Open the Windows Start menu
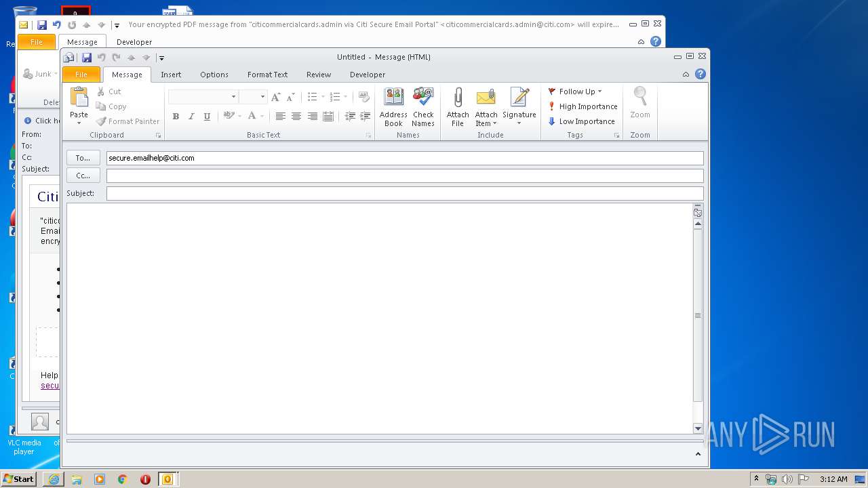 [x=19, y=479]
